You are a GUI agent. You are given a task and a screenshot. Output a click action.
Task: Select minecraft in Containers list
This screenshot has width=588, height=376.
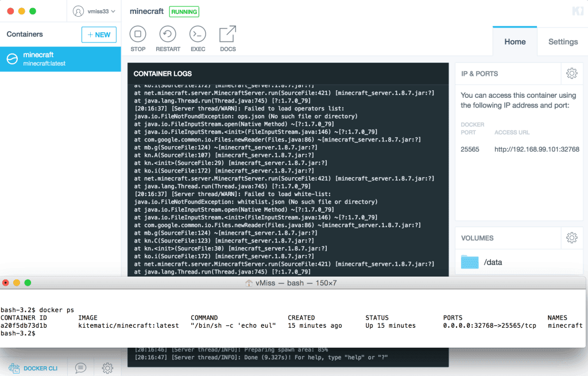[60, 59]
